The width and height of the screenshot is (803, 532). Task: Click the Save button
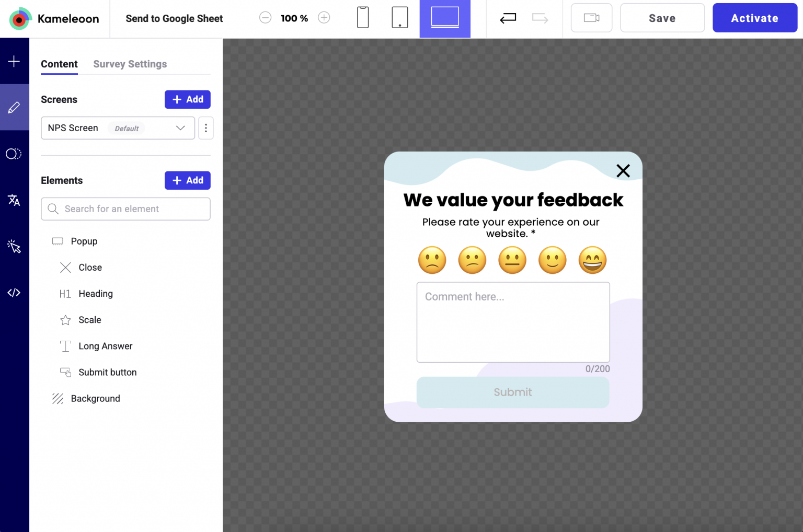pos(662,18)
